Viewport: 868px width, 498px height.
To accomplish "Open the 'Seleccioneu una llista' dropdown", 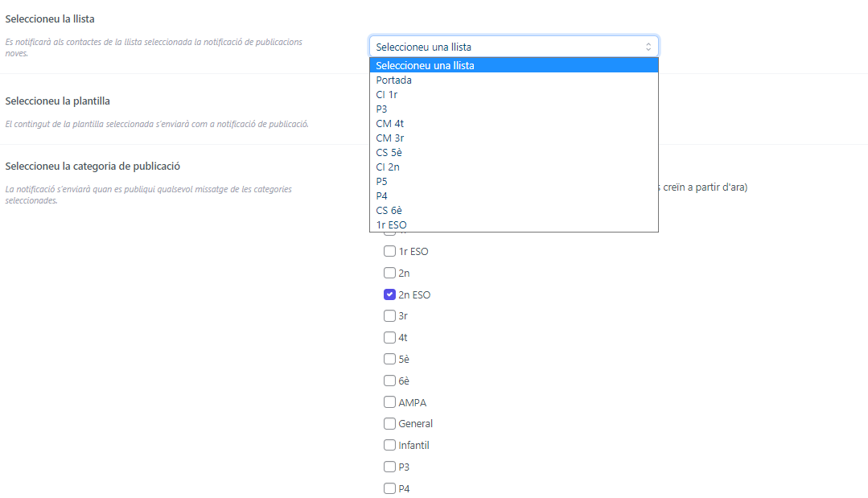I will click(513, 47).
